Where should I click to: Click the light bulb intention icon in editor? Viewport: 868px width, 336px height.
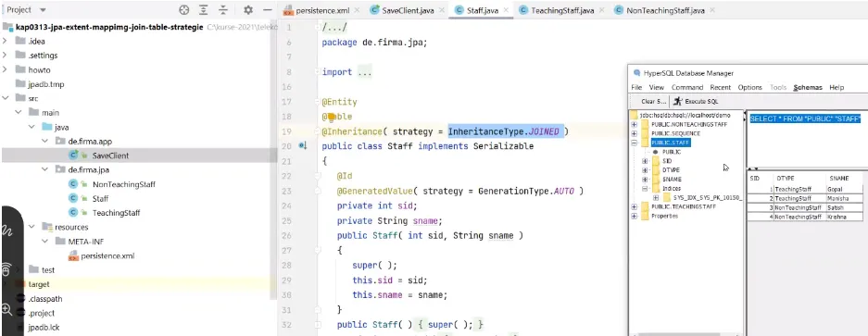pyautogui.click(x=332, y=117)
